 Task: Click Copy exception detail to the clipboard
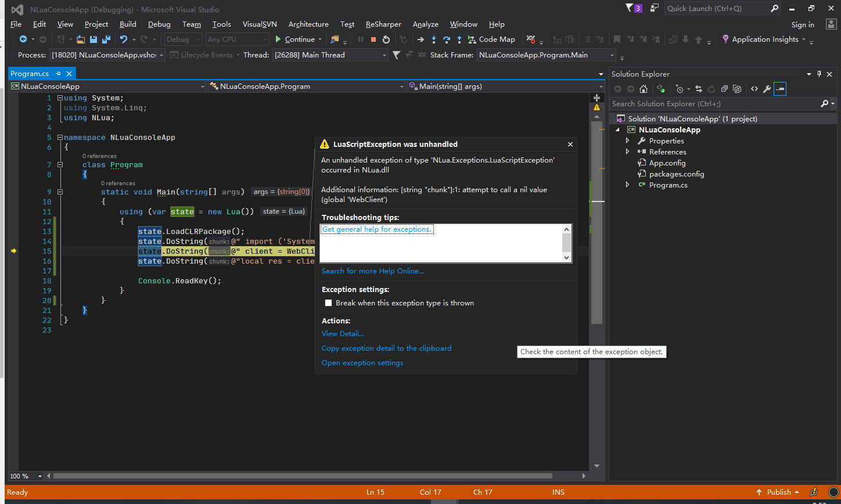click(x=386, y=348)
